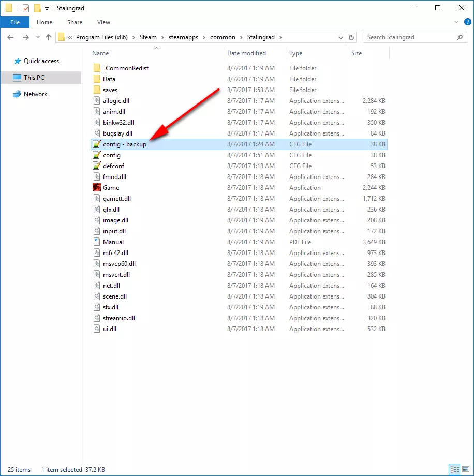Select the msvcp60.dll file name
The width and height of the screenshot is (474, 476).
[x=119, y=264]
